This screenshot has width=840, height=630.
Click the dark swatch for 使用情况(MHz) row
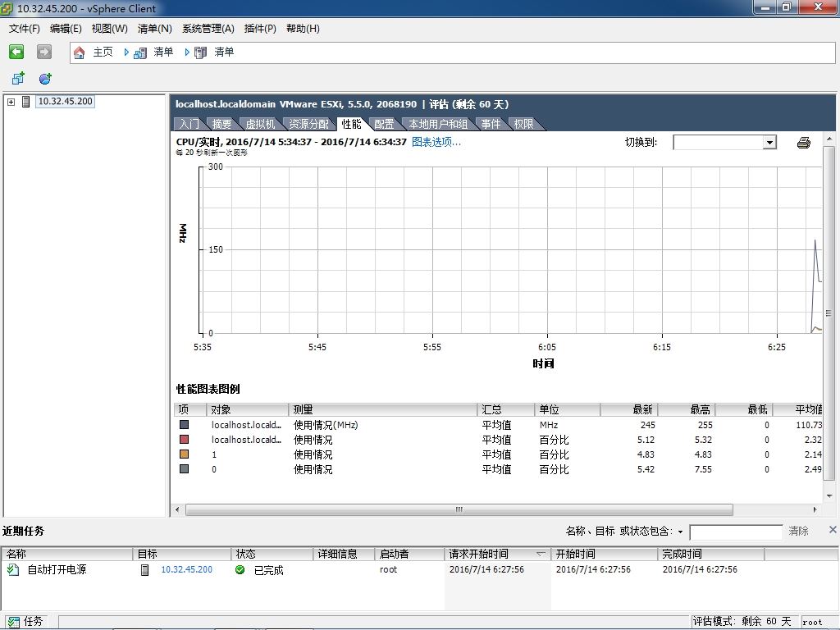185,424
